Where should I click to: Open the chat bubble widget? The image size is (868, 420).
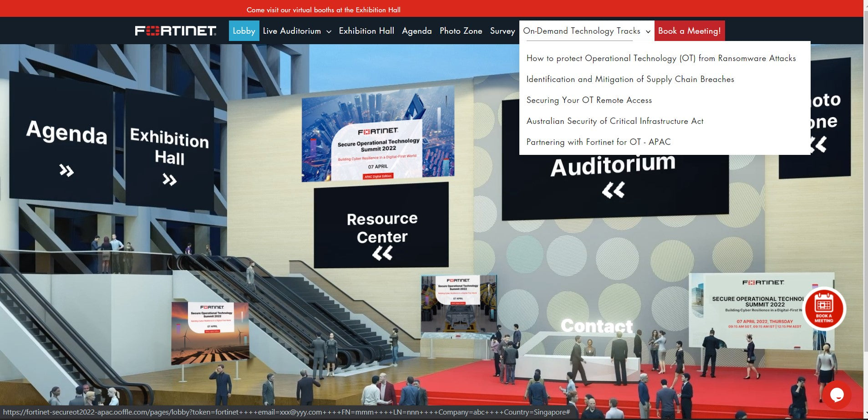837,394
